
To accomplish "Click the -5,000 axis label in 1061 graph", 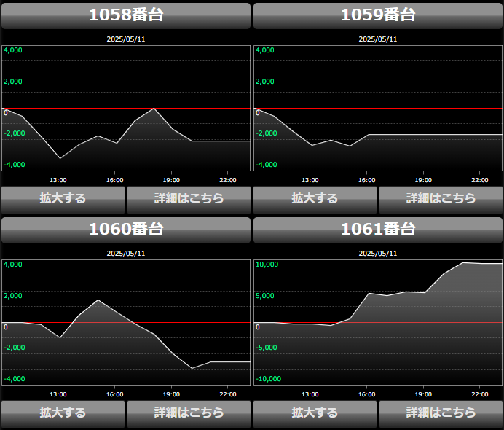I will [266, 348].
